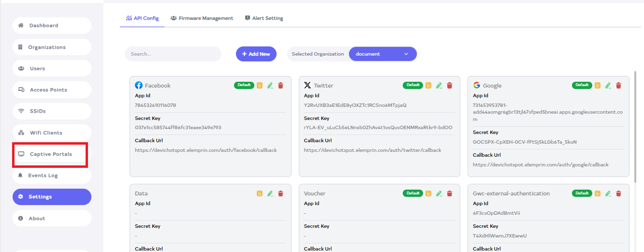Open the Alert Setting tab
Viewport: 644px width, 252px height.
264,18
